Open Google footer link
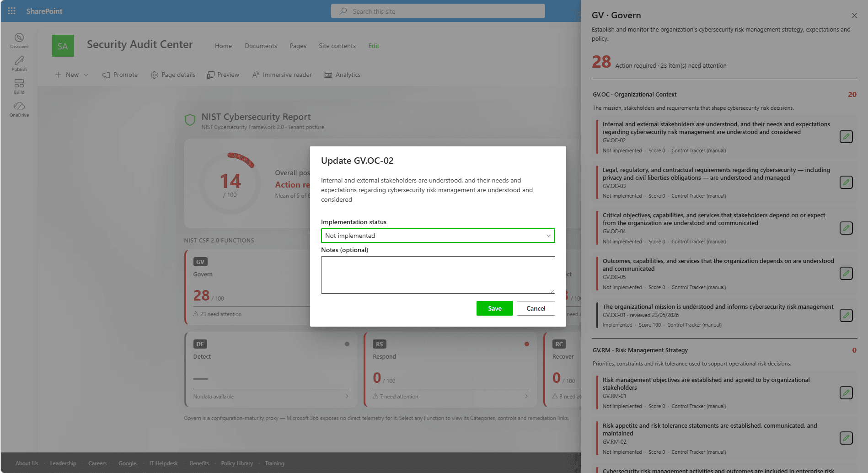Image resolution: width=868 pixels, height=473 pixels. click(128, 463)
